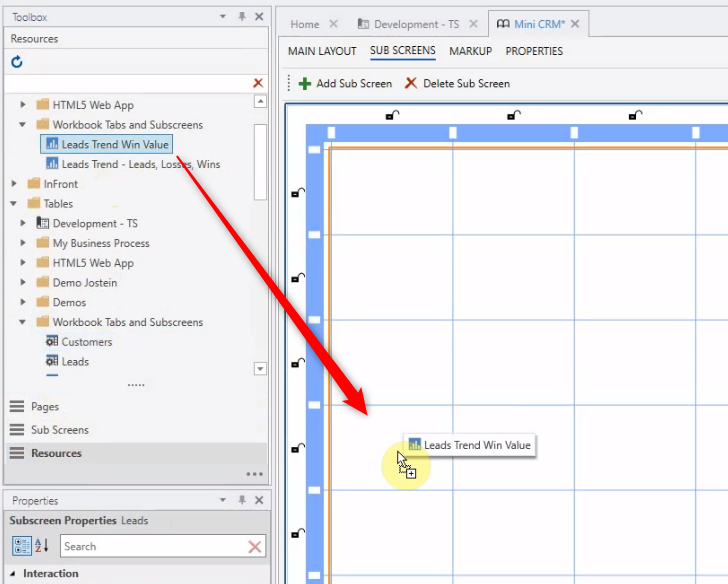Toggle the lock above the second grid column
Image resolution: width=728 pixels, height=584 pixels.
point(513,115)
